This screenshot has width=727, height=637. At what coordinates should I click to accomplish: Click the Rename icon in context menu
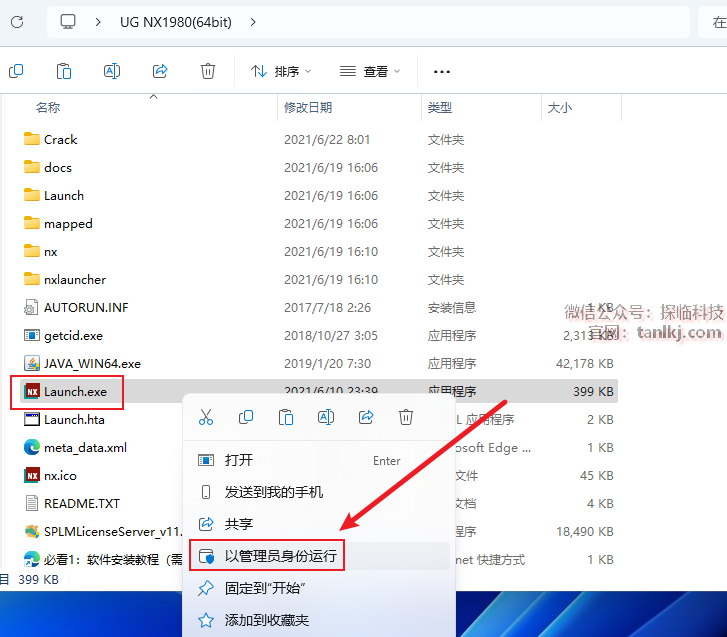(x=326, y=417)
